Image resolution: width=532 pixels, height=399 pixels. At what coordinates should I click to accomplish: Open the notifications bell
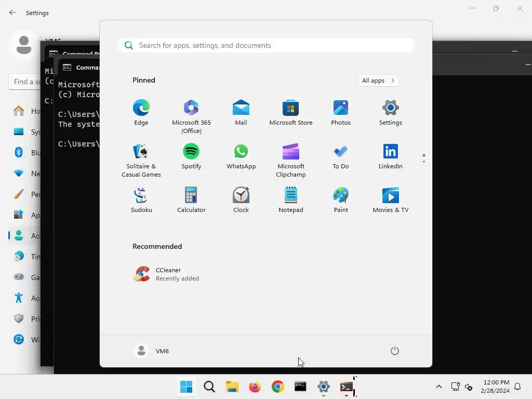tap(517, 387)
